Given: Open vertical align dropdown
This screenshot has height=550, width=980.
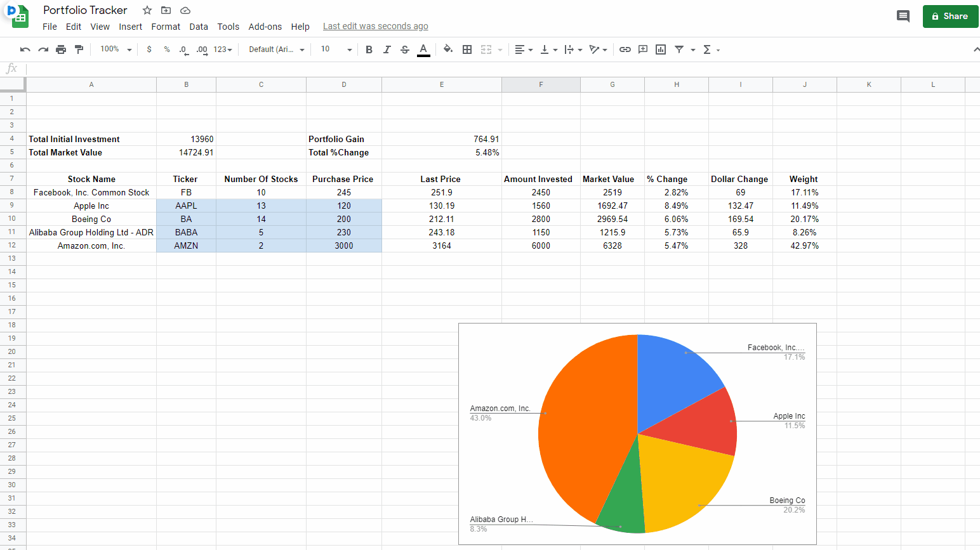Looking at the screenshot, I should click(548, 49).
